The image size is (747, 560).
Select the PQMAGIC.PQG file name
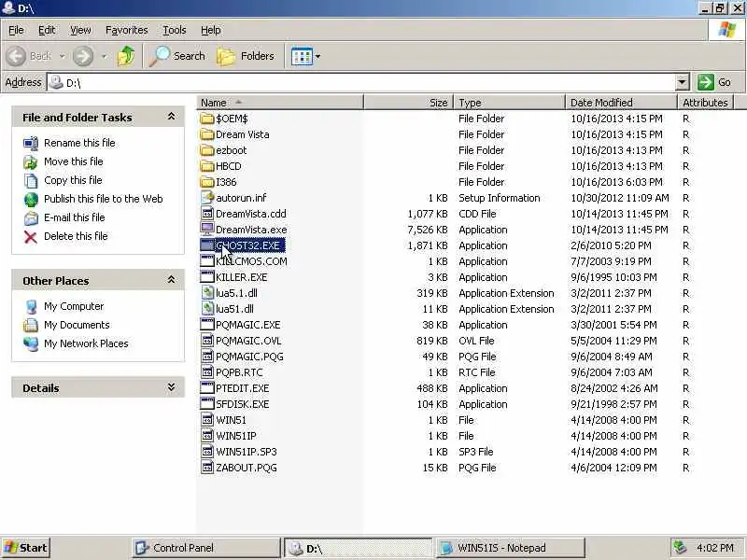click(249, 357)
